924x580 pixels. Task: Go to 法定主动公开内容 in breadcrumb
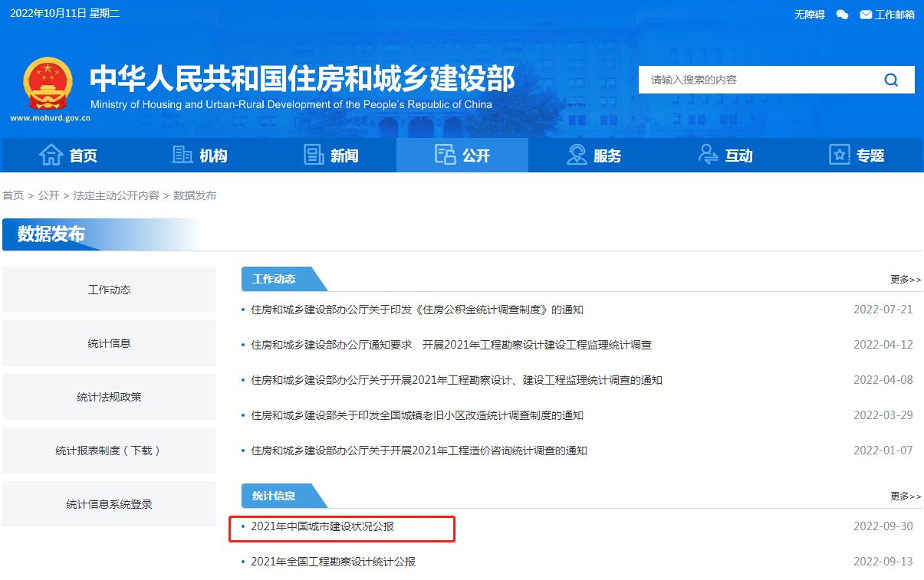(x=117, y=195)
